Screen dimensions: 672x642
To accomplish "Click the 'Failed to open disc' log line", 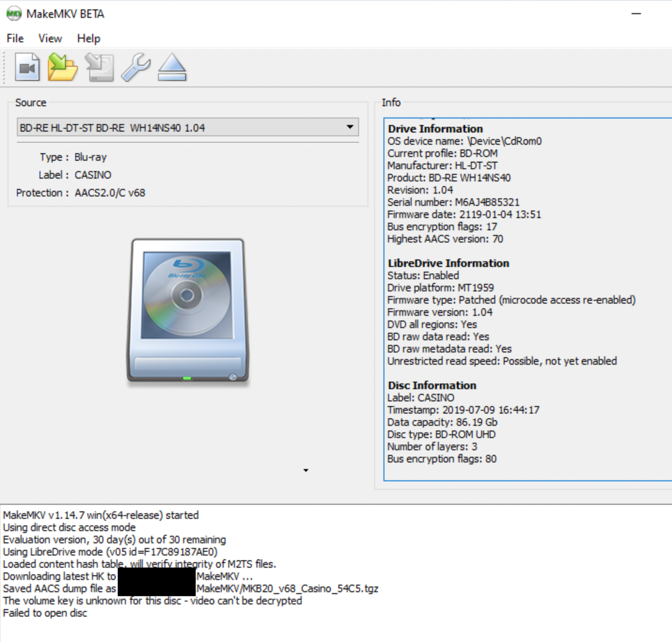I will [45, 613].
